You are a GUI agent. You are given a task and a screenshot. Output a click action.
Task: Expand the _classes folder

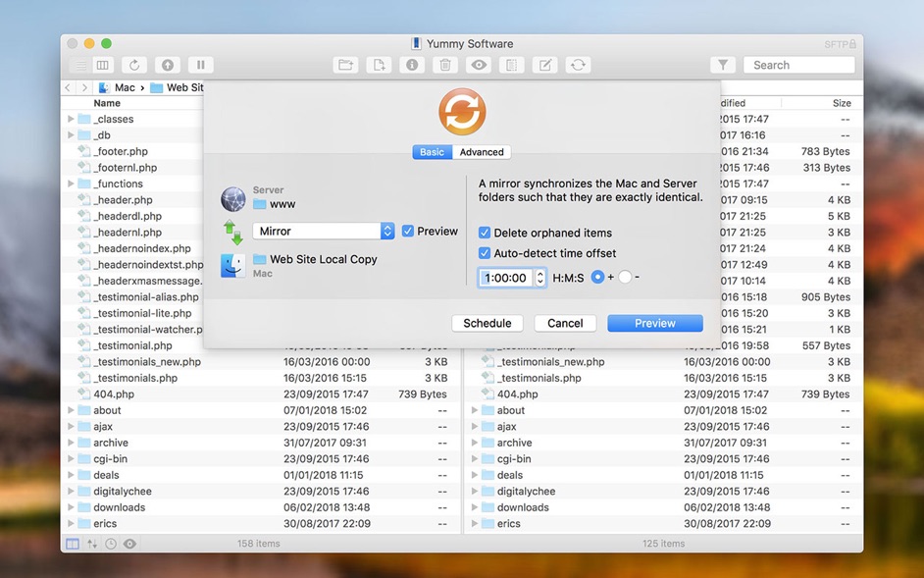point(71,119)
